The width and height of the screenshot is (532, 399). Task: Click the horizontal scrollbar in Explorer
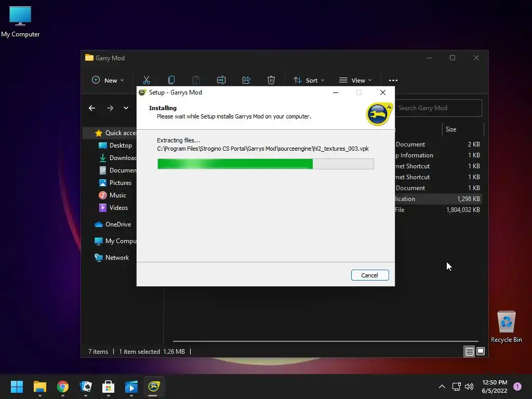(325, 341)
